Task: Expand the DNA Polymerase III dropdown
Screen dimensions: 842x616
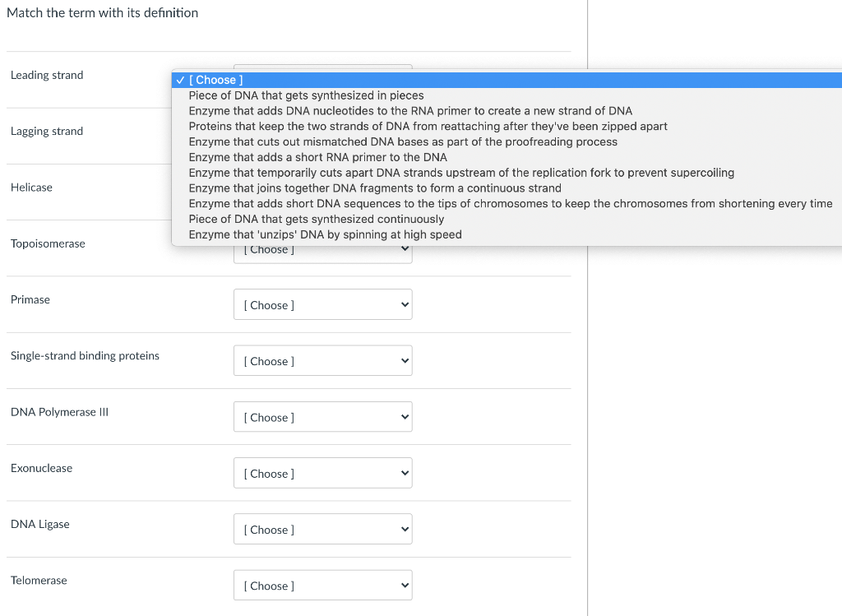Action: (322, 418)
